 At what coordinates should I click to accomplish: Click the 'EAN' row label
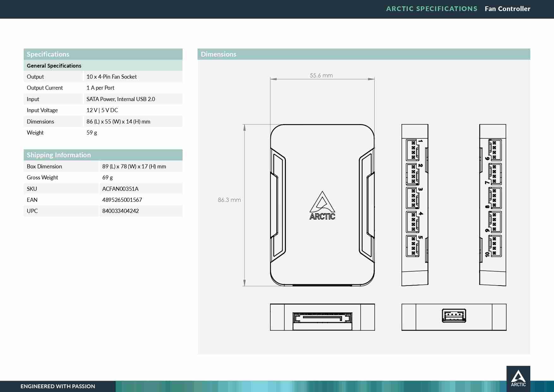pos(32,200)
